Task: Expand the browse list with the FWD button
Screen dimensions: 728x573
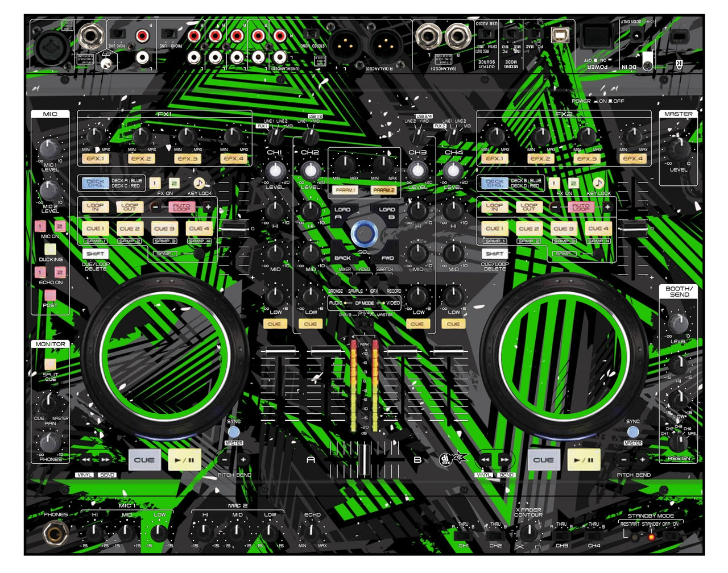Action: tap(387, 257)
